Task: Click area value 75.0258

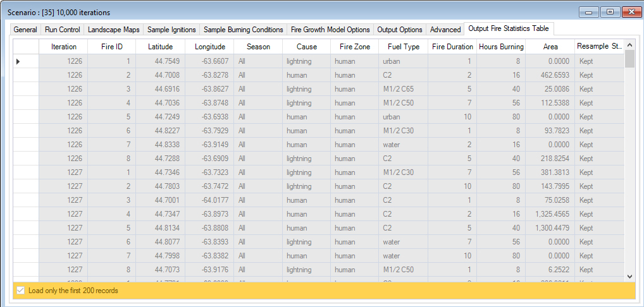Action: click(550, 200)
